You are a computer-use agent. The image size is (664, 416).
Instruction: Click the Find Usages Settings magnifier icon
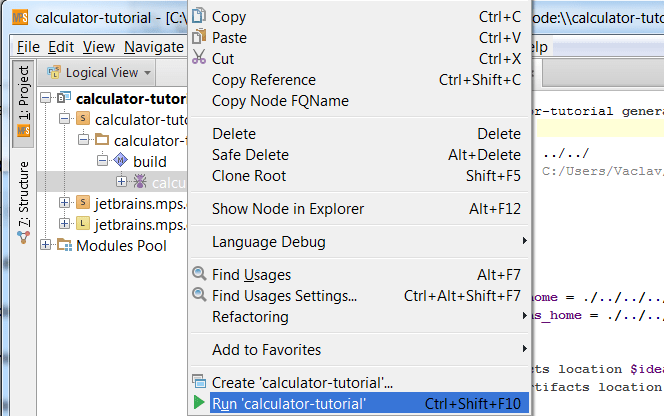199,296
